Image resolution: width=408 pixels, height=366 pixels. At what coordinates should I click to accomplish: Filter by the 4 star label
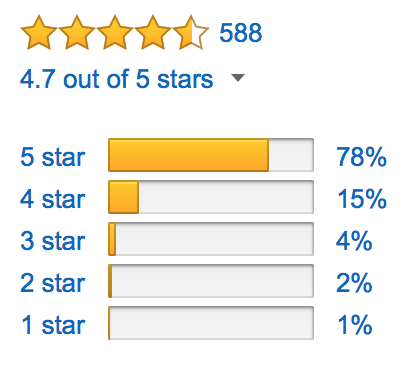53,199
